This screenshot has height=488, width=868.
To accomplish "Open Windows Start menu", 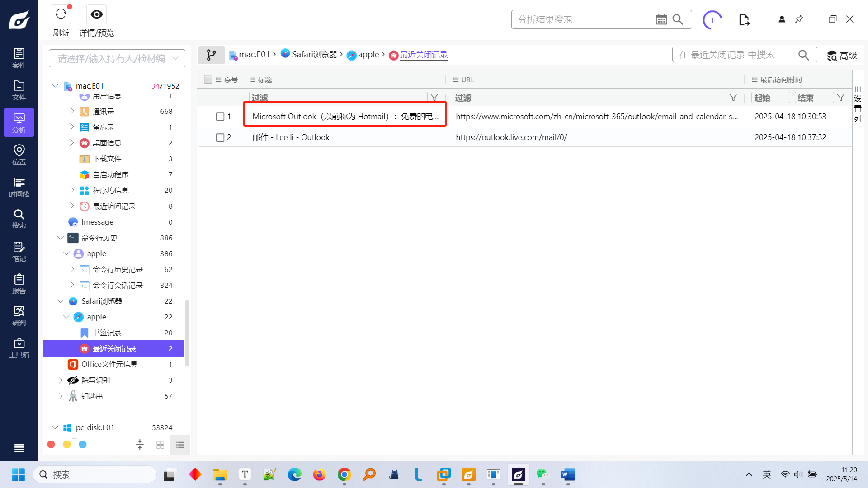I will pos(18,474).
